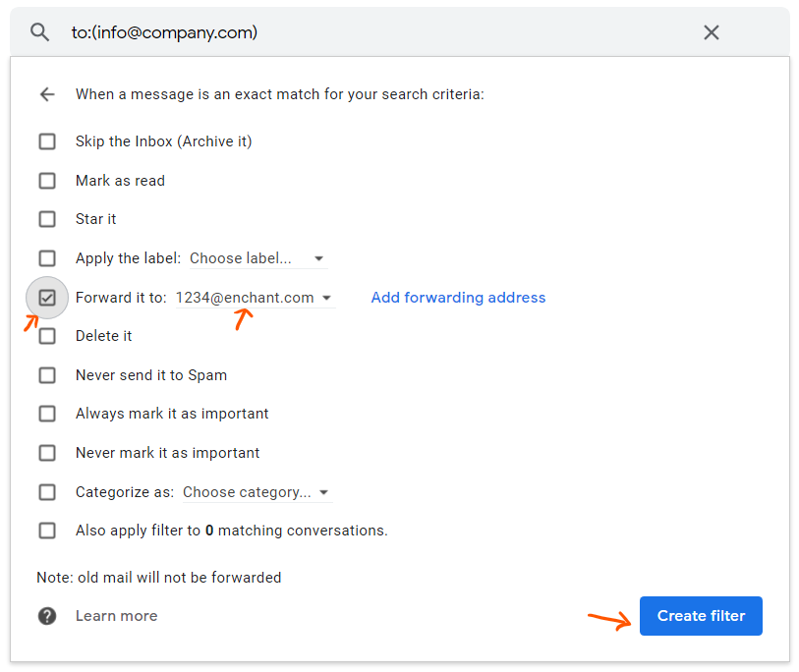Tick the Star it checkbox

[x=47, y=219]
